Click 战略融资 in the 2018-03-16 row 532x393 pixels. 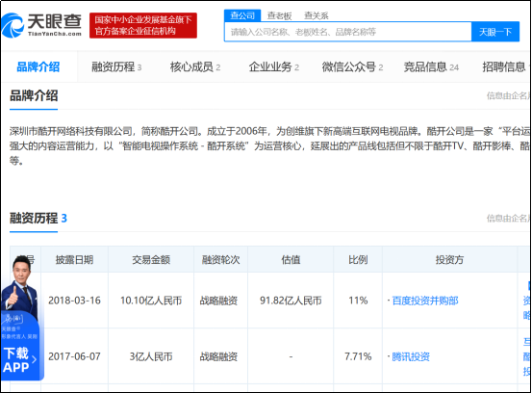coord(218,301)
